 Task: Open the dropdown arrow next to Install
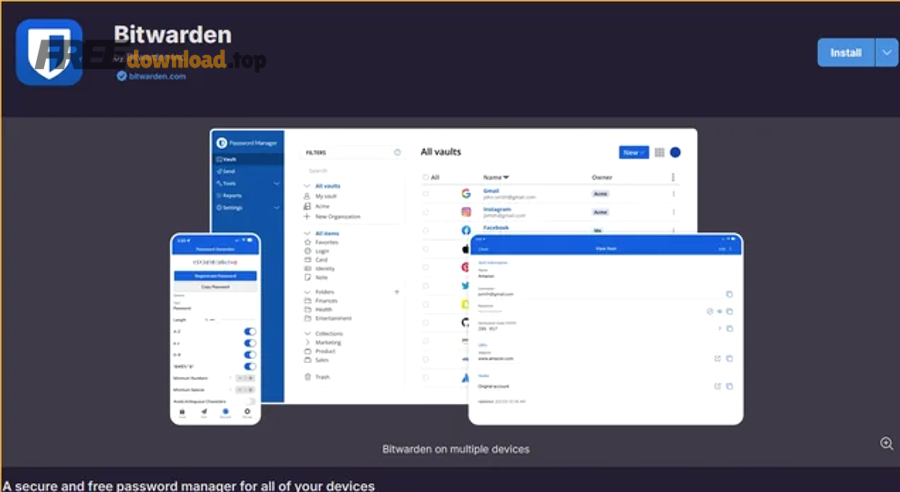coord(887,52)
